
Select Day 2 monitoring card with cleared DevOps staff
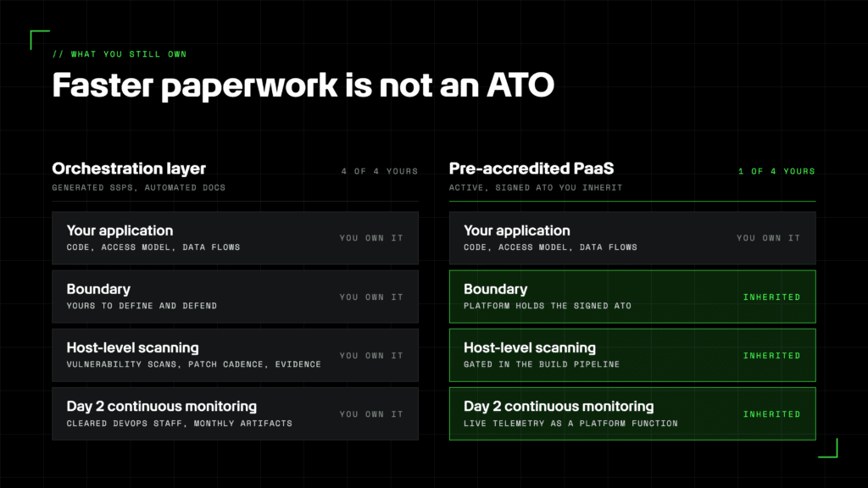click(236, 413)
